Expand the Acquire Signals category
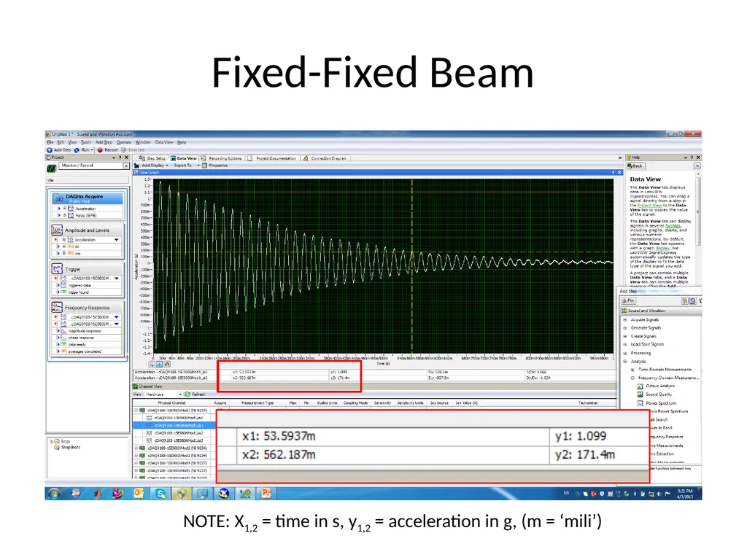This screenshot has width=747, height=560. point(625,319)
